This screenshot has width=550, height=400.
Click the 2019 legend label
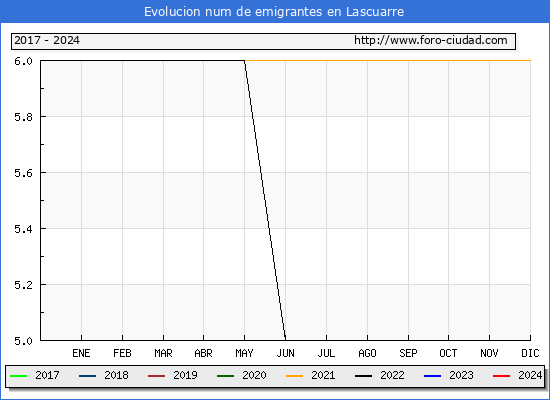pyautogui.click(x=185, y=375)
